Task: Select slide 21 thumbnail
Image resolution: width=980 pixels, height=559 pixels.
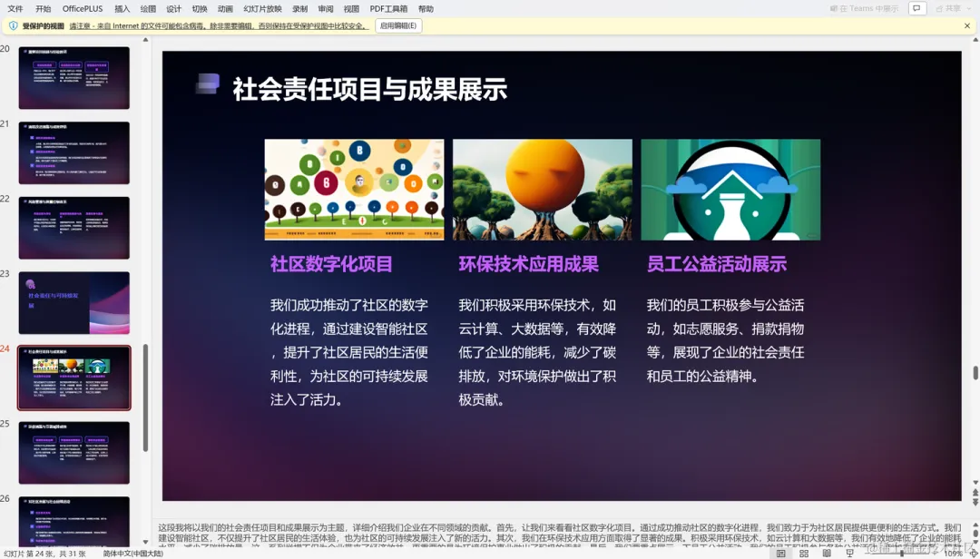Action: pos(73,152)
